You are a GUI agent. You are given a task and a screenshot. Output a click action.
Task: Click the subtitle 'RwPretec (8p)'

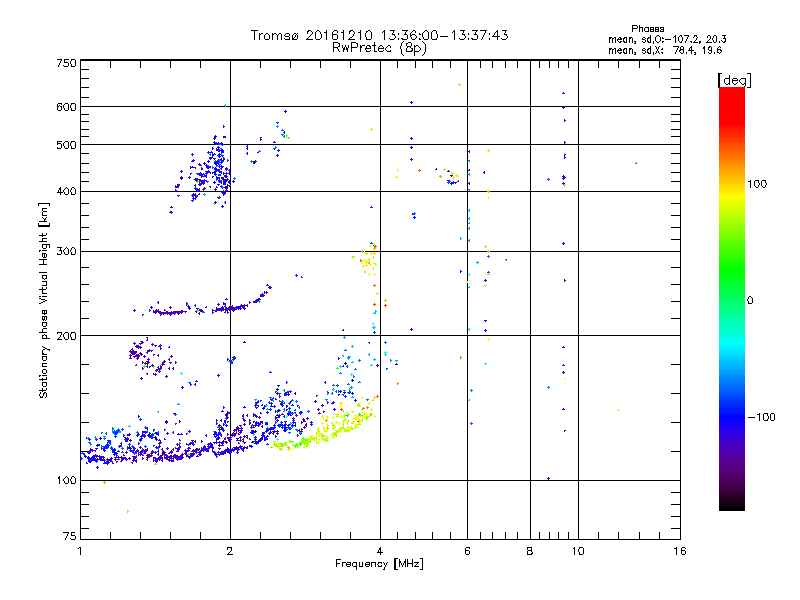click(380, 48)
